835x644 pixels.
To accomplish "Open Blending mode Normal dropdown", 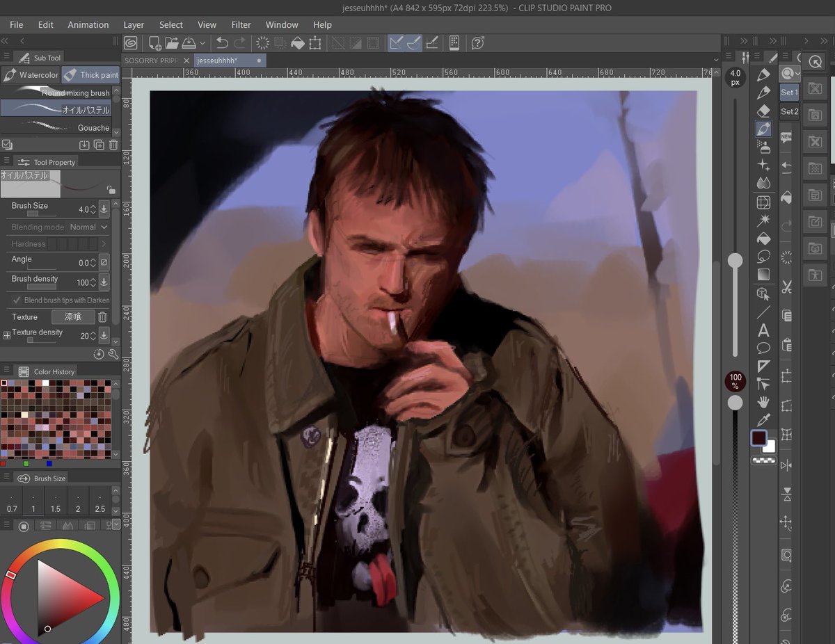I will tap(89, 227).
